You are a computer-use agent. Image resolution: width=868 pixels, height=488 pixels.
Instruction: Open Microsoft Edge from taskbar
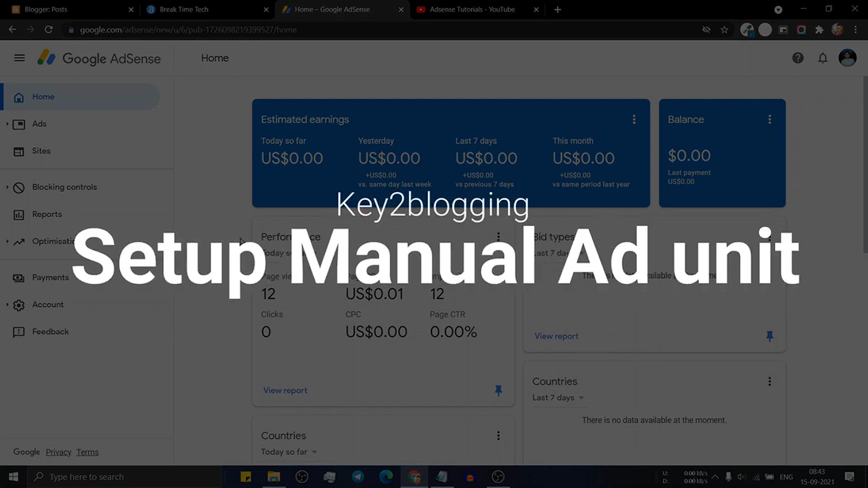[x=386, y=477]
